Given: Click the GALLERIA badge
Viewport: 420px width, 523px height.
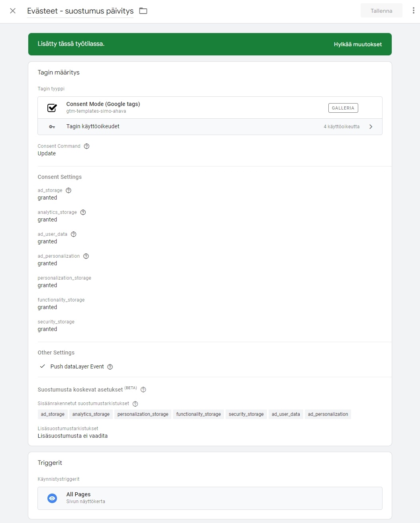Looking at the screenshot, I should coord(343,108).
